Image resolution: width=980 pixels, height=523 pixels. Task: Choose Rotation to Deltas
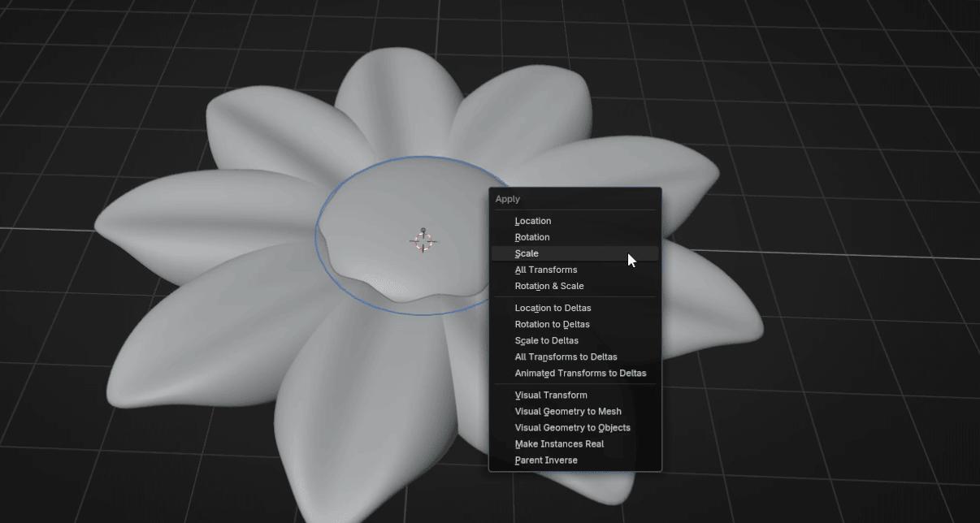[x=552, y=324]
